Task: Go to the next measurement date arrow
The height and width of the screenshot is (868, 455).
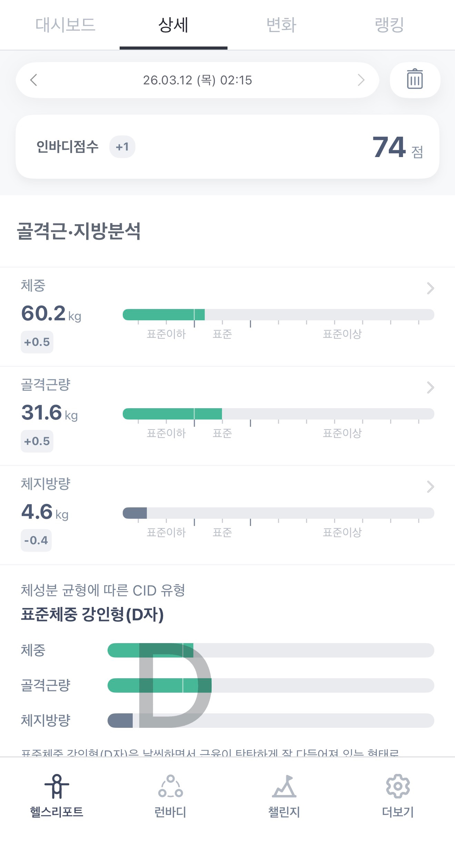Action: click(361, 80)
